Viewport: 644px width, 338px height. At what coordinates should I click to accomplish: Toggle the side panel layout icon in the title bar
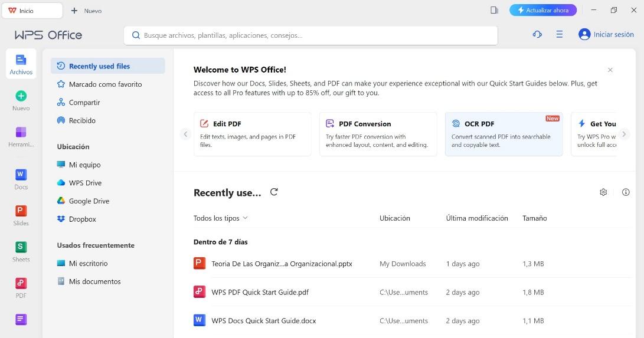[x=495, y=10]
